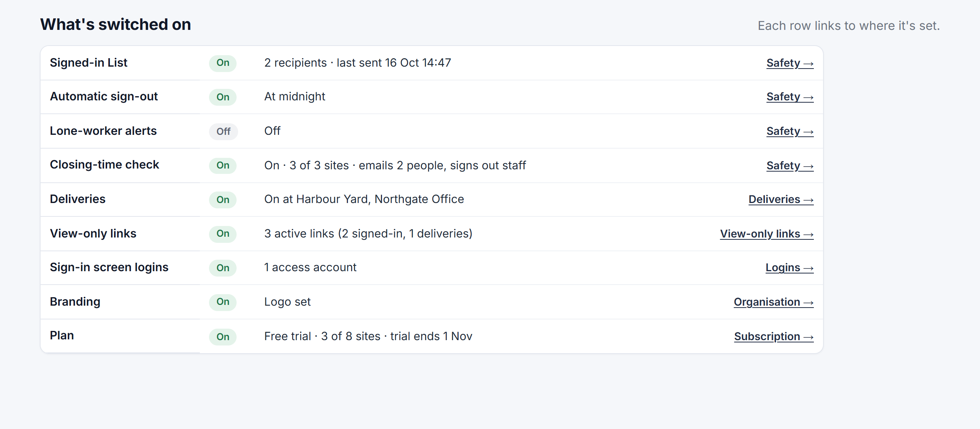
Task: Click the '1 access account' text
Action: pyautogui.click(x=310, y=267)
